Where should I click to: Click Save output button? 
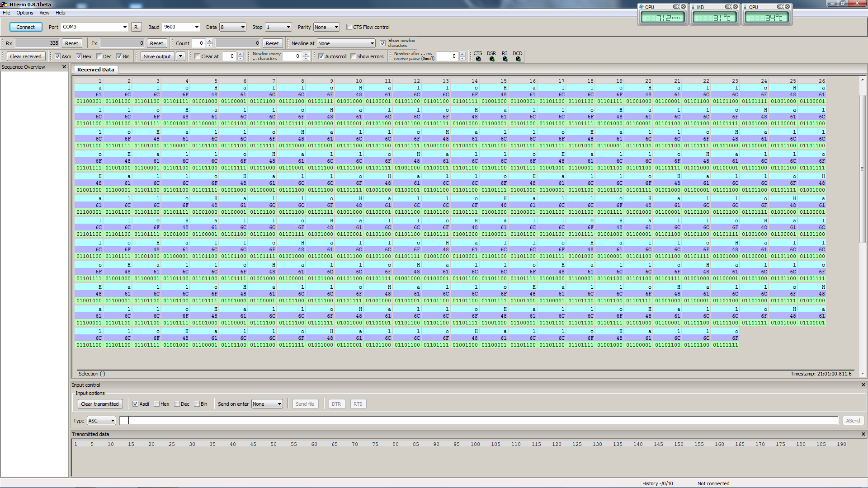(x=157, y=56)
